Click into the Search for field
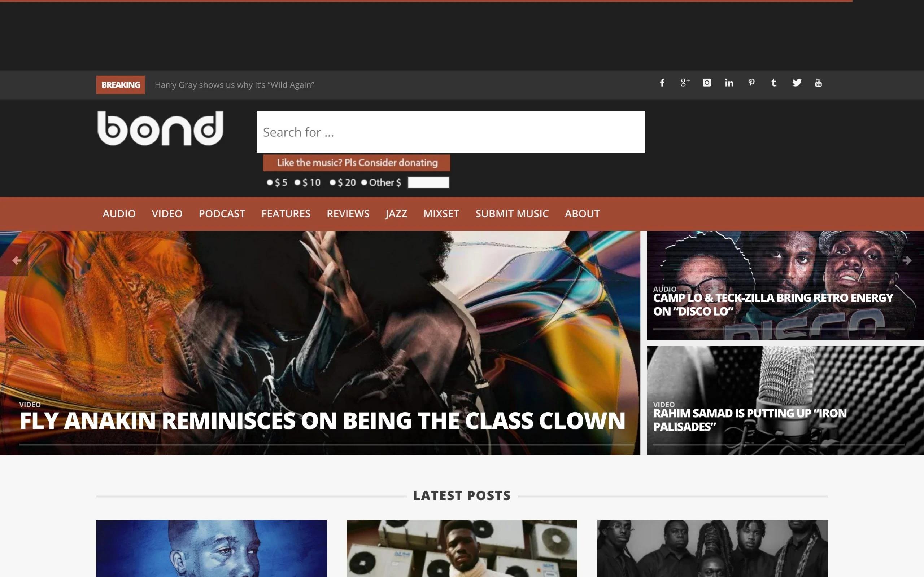This screenshot has height=577, width=924. click(450, 132)
